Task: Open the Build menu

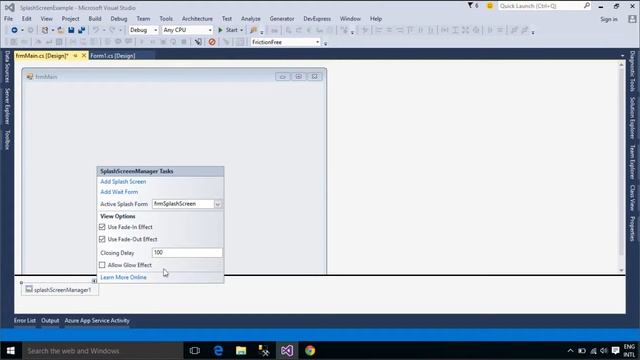Action: (95, 19)
